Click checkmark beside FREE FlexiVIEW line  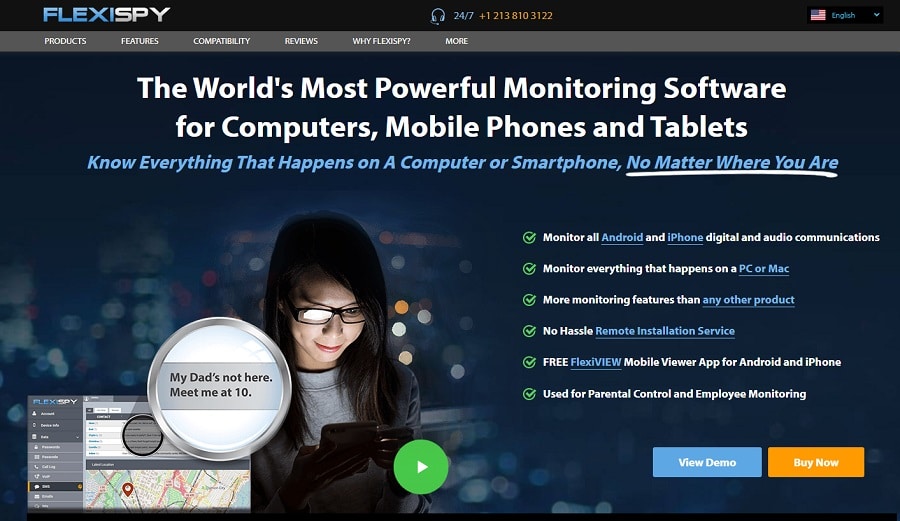(x=529, y=362)
